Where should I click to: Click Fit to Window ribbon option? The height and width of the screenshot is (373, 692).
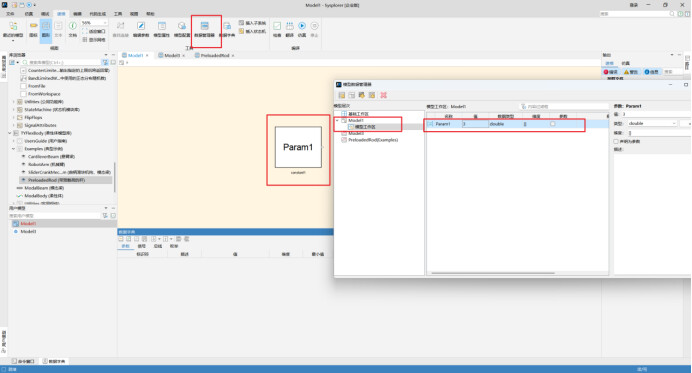(94, 31)
